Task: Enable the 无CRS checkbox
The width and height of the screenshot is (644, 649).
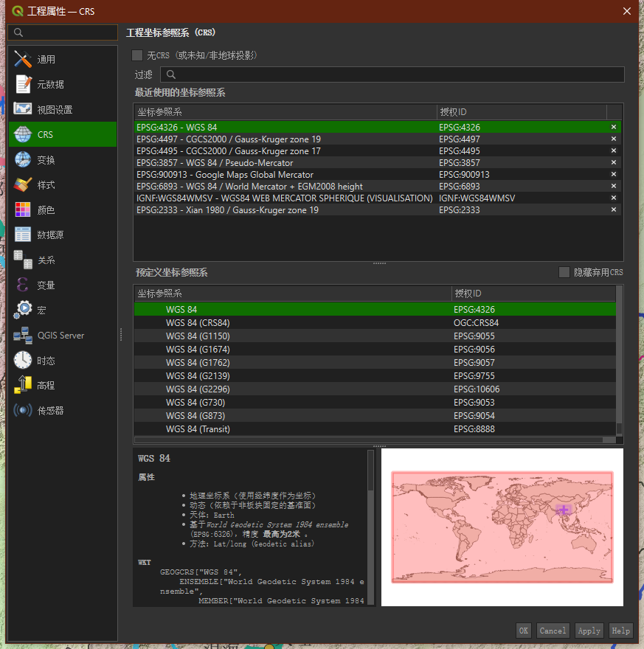Action: [137, 55]
